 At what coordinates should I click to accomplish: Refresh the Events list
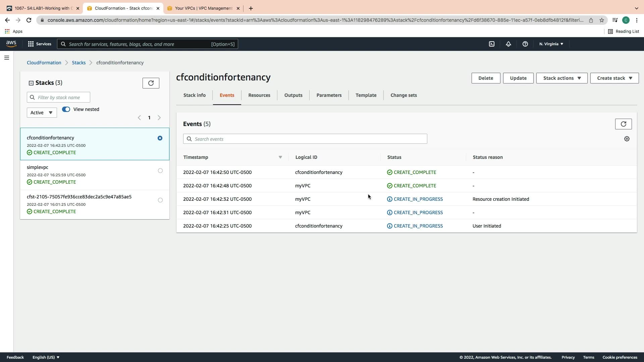623,124
